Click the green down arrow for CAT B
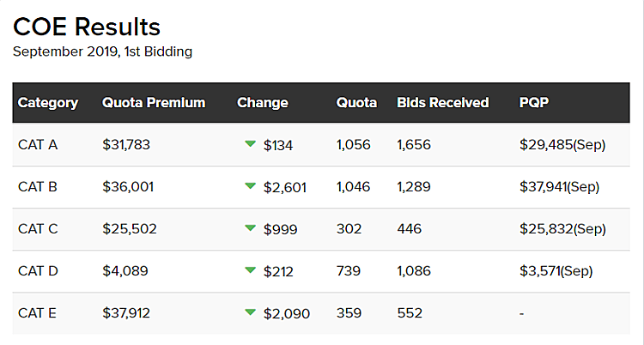Image resolution: width=644 pixels, height=345 pixels. pyautogui.click(x=251, y=186)
